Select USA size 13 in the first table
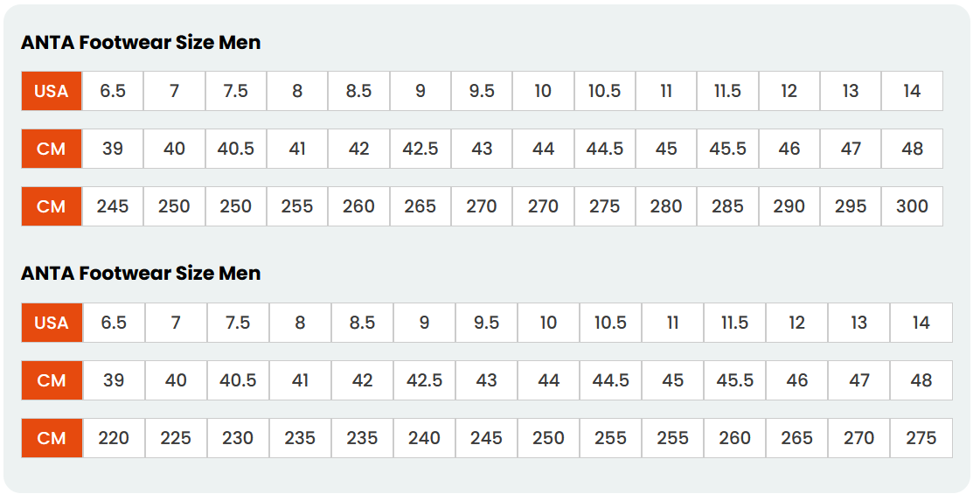The image size is (980, 501). pyautogui.click(x=851, y=91)
